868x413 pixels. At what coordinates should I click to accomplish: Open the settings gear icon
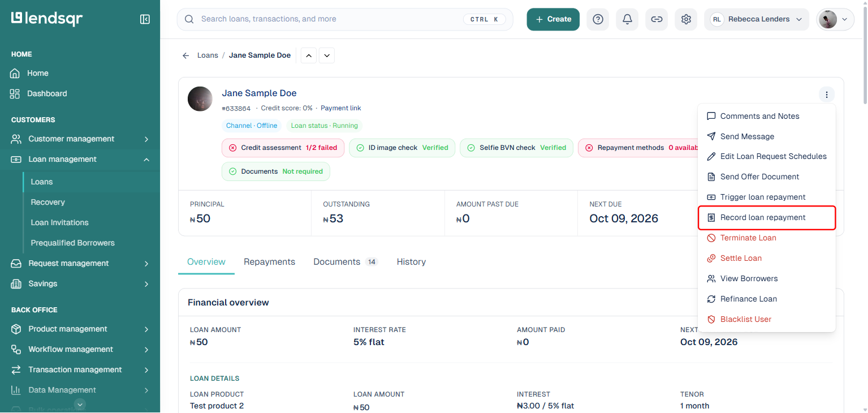pyautogui.click(x=686, y=19)
